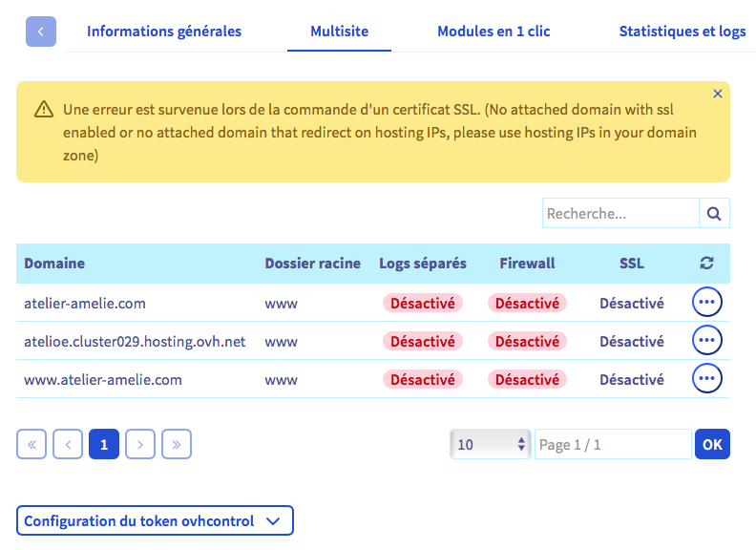Click the page number input field

(612, 444)
